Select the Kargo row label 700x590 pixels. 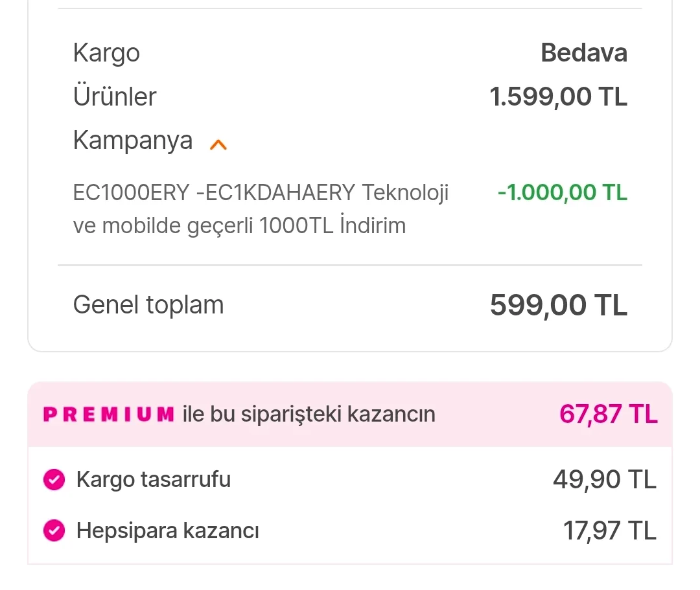pyautogui.click(x=106, y=53)
